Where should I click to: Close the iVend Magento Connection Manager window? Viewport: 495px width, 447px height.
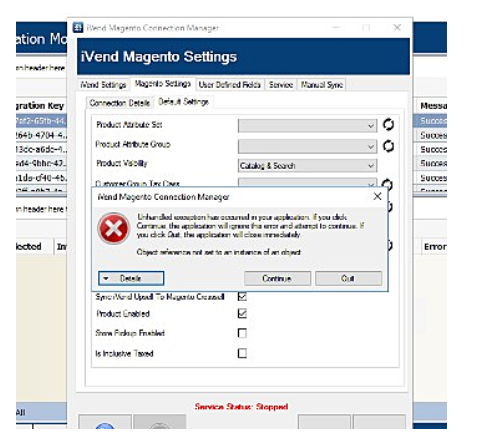click(x=397, y=27)
